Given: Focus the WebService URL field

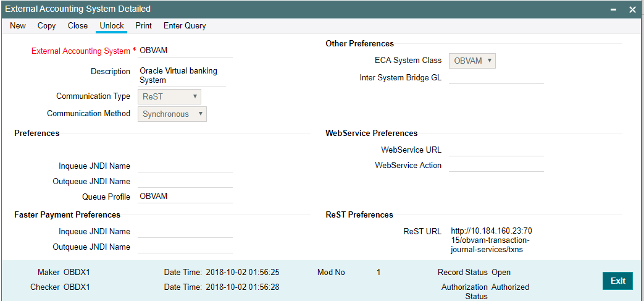Looking at the screenshot, I should [496, 150].
